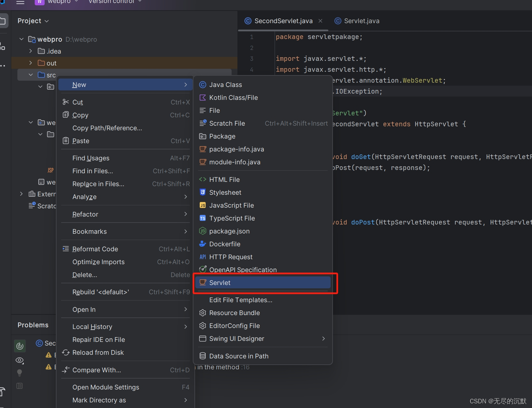Expand the Swing UI Designer submenu arrow

[x=323, y=339]
